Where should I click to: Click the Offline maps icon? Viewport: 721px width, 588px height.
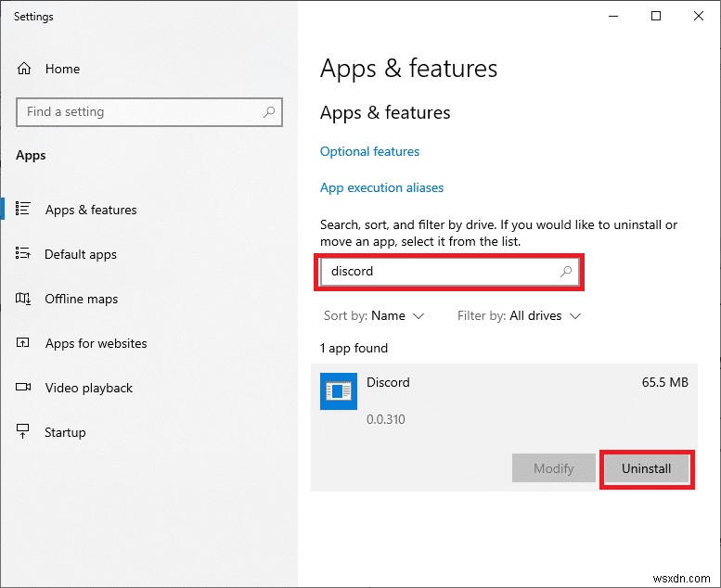(x=24, y=299)
